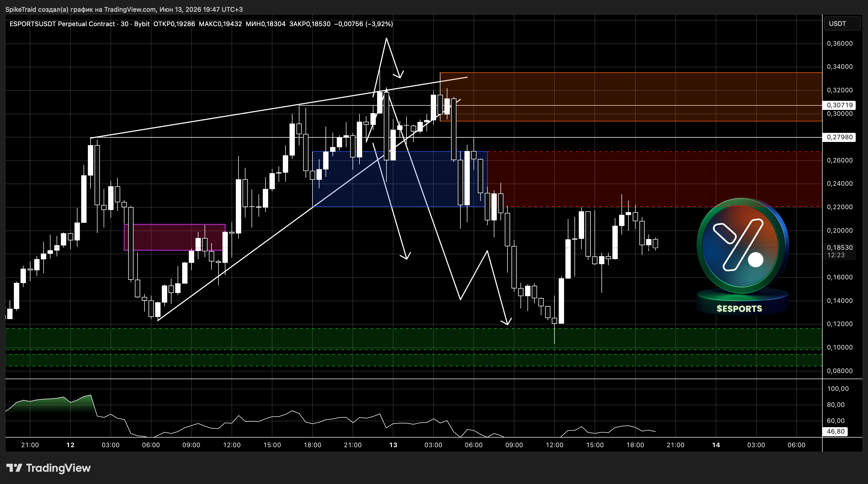
Task: Select the orange supply zone rectangle
Action: 631,97
